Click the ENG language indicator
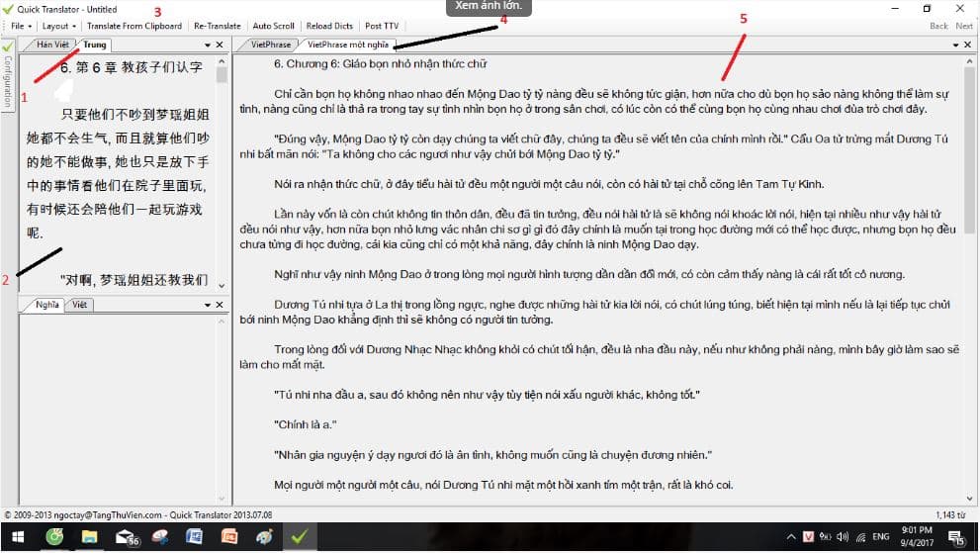The width and height of the screenshot is (980, 553). tap(881, 537)
